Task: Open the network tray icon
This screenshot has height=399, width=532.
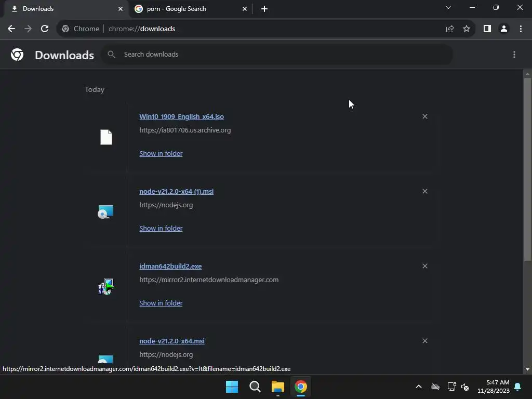Action: [451, 387]
